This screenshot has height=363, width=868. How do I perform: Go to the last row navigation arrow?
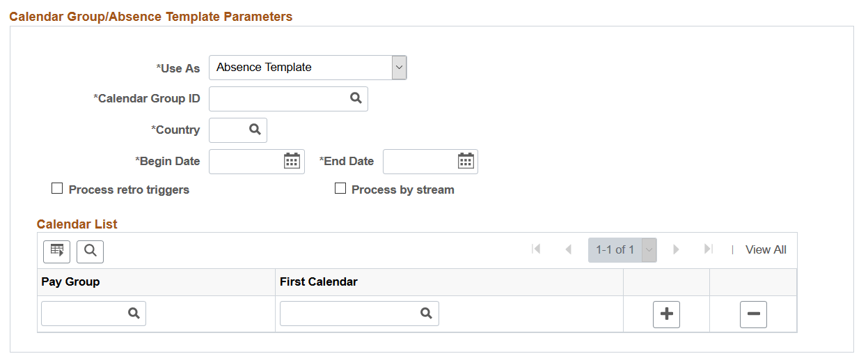(709, 249)
